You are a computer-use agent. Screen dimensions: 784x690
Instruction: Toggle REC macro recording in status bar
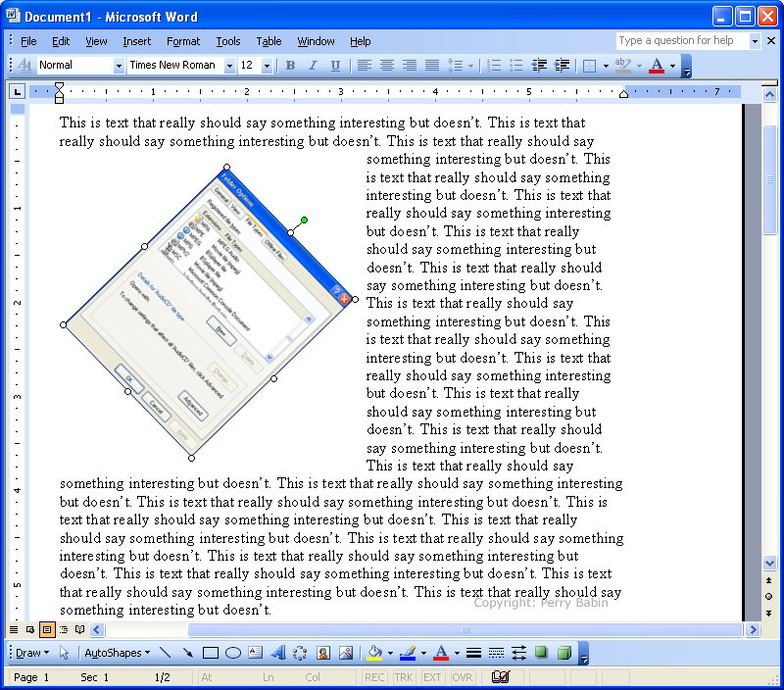click(374, 677)
